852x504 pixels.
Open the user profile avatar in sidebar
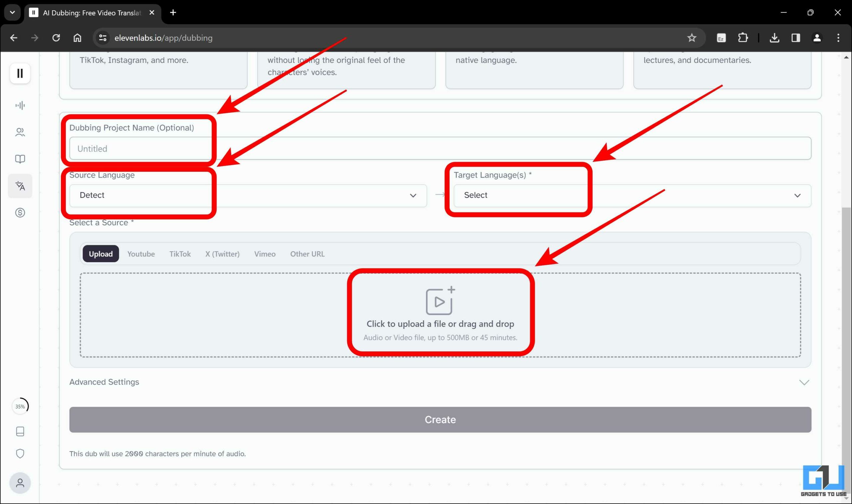click(x=20, y=483)
